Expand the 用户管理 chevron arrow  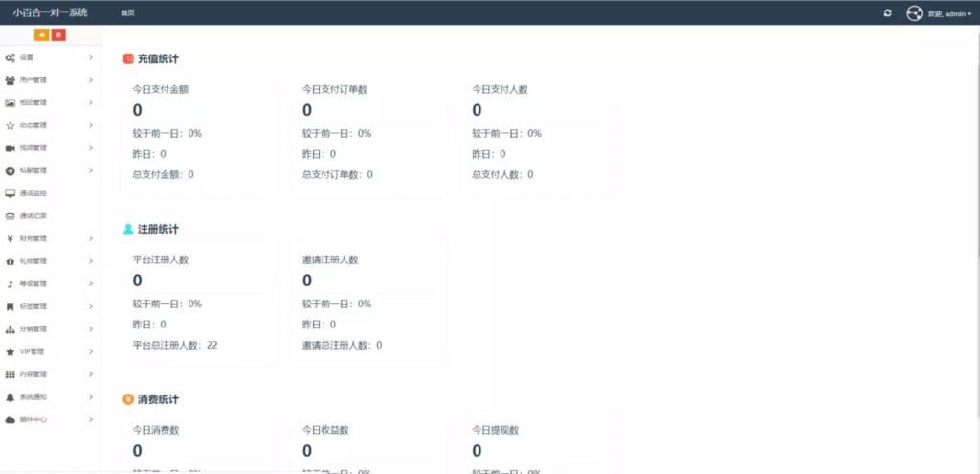[91, 80]
